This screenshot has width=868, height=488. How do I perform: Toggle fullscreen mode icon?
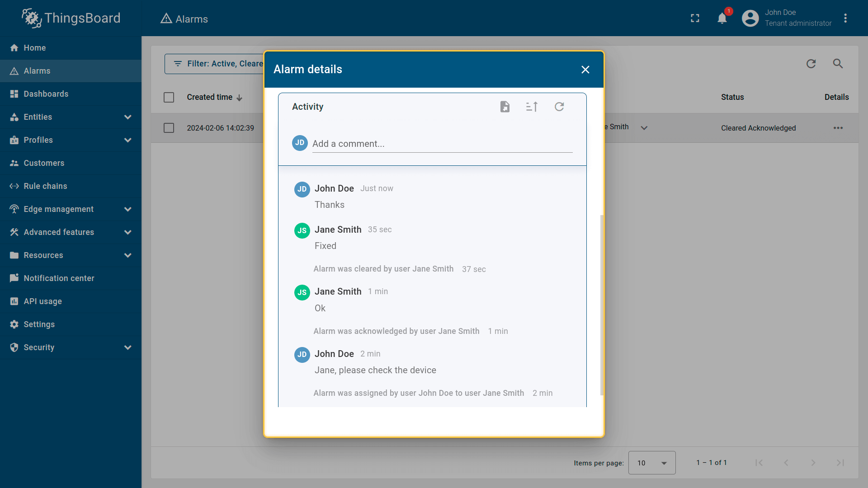pos(695,19)
